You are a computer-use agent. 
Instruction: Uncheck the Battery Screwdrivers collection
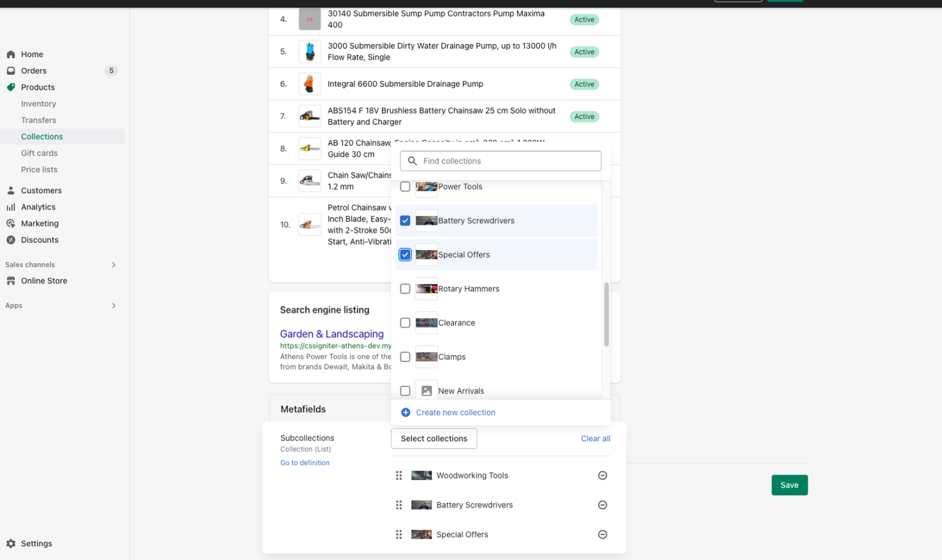tap(405, 220)
